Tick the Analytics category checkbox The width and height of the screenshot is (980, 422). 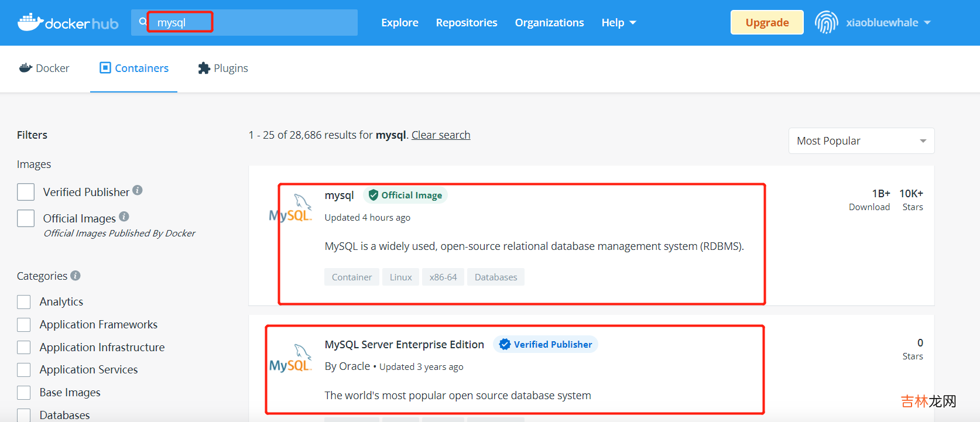click(24, 302)
